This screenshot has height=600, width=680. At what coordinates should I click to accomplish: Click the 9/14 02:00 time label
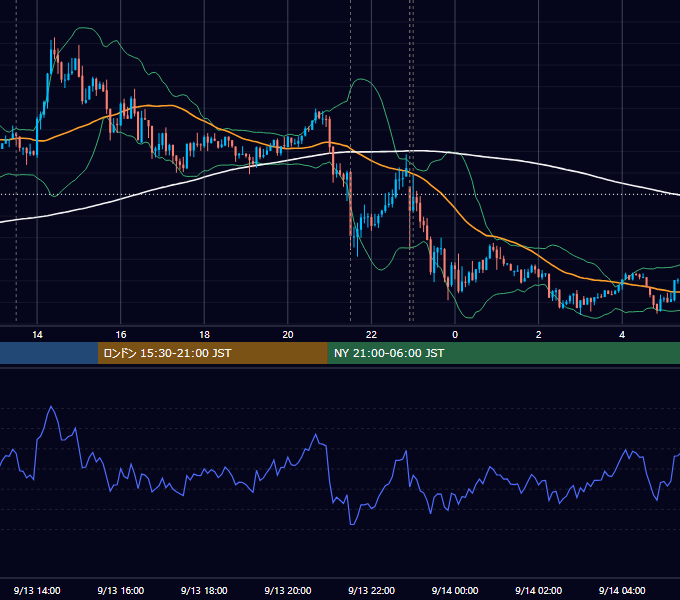click(538, 590)
